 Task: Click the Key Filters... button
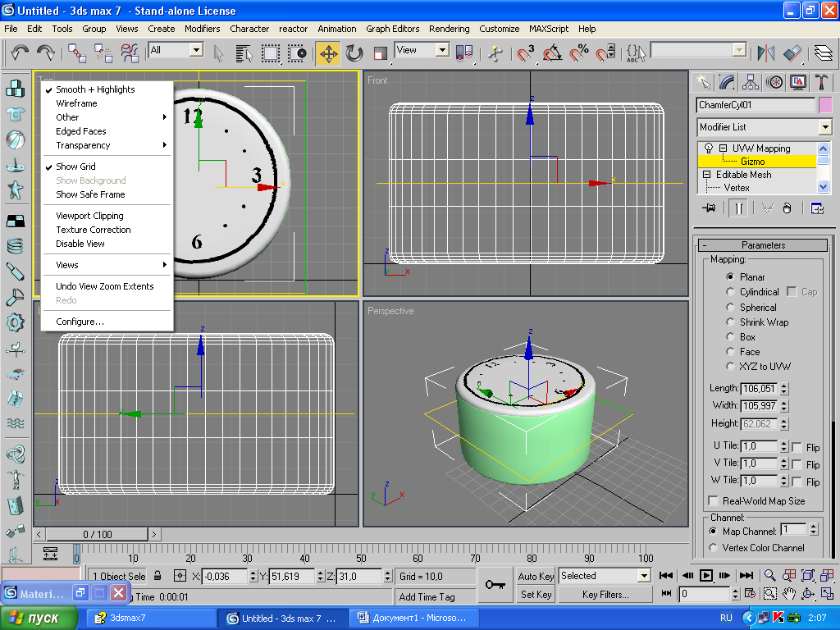[x=605, y=594]
